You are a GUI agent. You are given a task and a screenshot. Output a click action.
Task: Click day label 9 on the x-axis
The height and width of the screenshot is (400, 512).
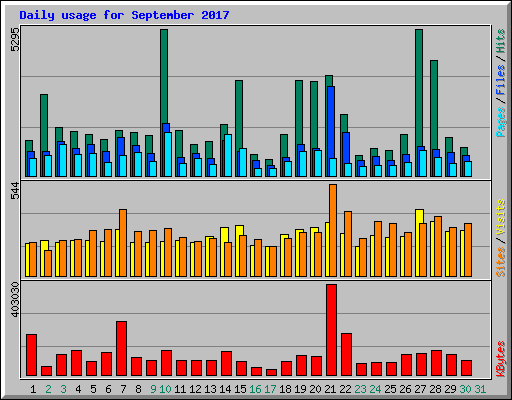[x=153, y=389]
